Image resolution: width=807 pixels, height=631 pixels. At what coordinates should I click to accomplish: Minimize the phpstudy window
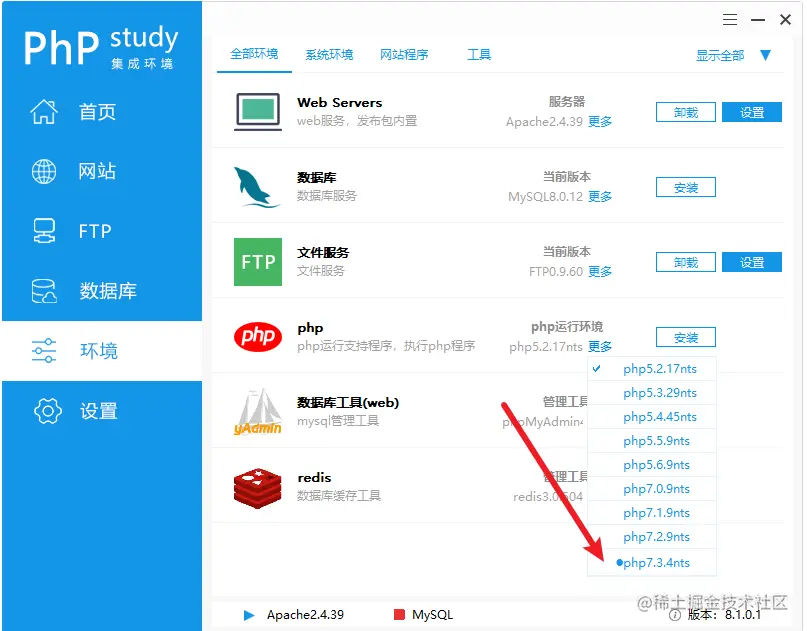[x=758, y=20]
